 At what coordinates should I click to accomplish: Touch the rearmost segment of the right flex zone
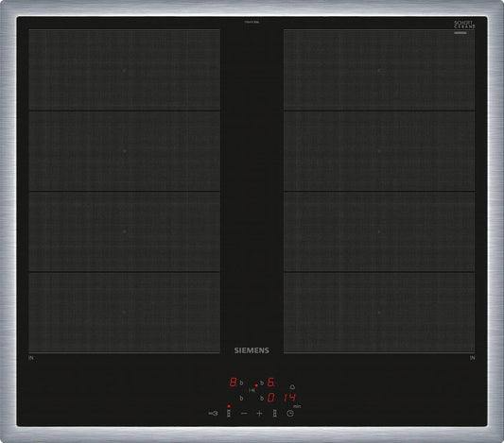pos(379,70)
